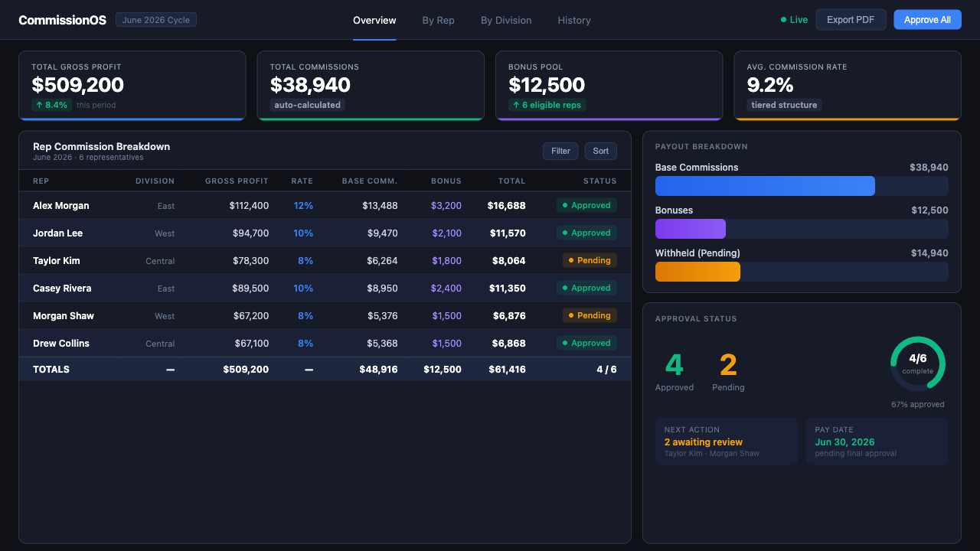Viewport: 980px width, 551px height.
Task: Open the Total Commissions $38,940 card
Action: (371, 86)
